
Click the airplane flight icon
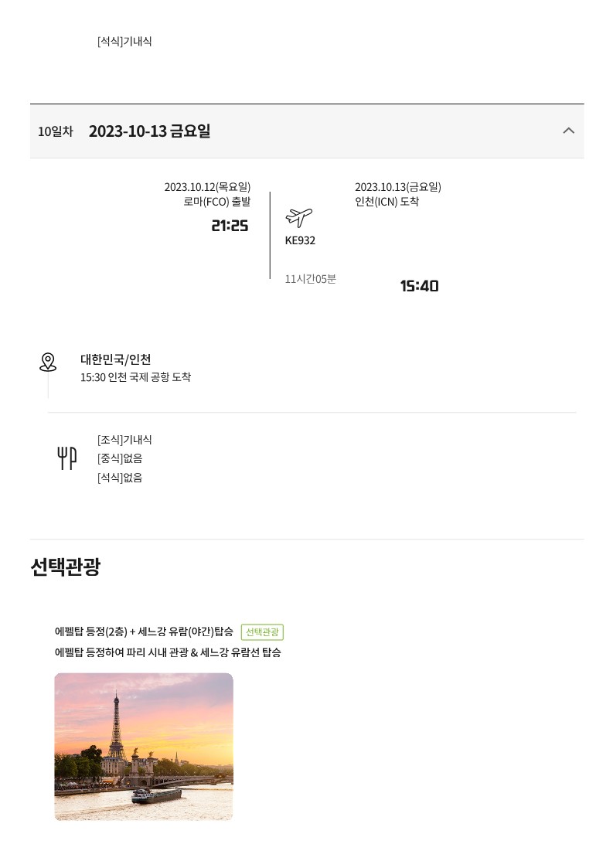point(299,217)
